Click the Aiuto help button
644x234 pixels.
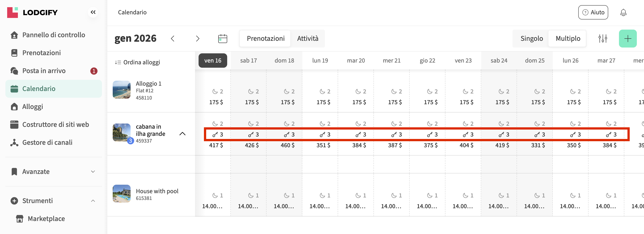click(x=593, y=12)
